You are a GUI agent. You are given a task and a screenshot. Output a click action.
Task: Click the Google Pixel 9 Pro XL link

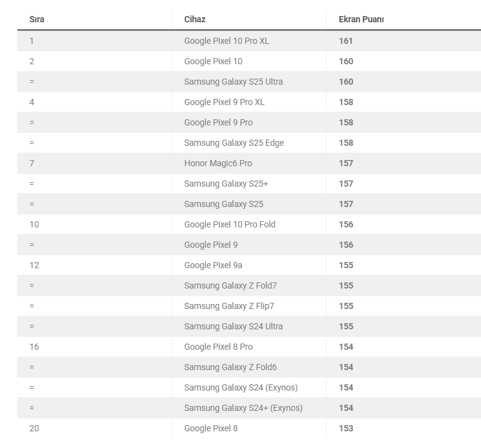click(x=224, y=102)
